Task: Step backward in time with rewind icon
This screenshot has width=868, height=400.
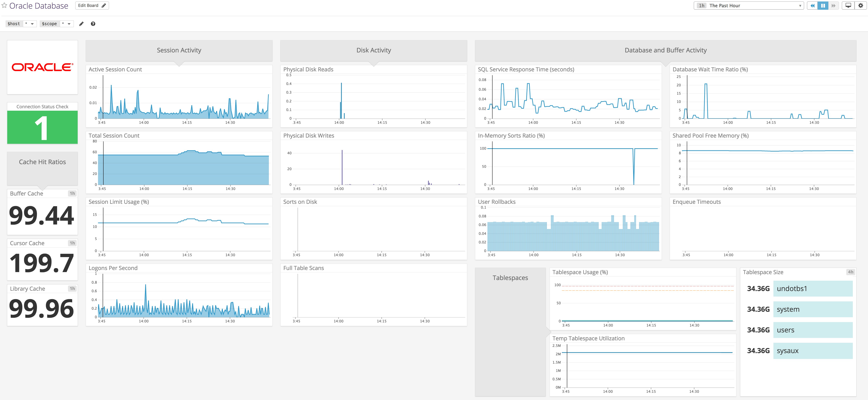Action: pyautogui.click(x=812, y=5)
